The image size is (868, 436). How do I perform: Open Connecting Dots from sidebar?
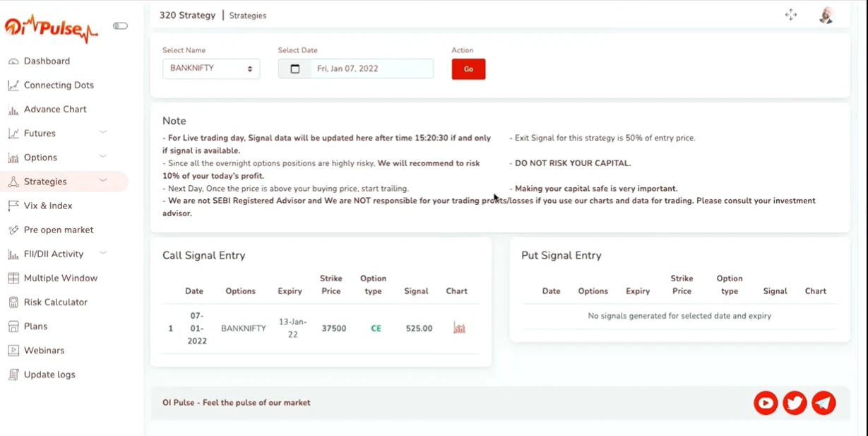pyautogui.click(x=59, y=86)
